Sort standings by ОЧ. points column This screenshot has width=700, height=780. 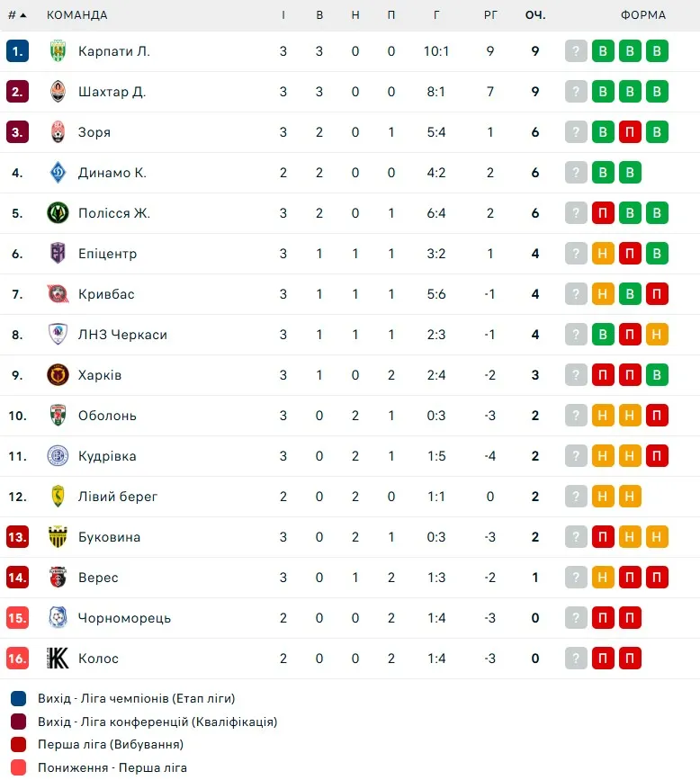click(x=535, y=15)
